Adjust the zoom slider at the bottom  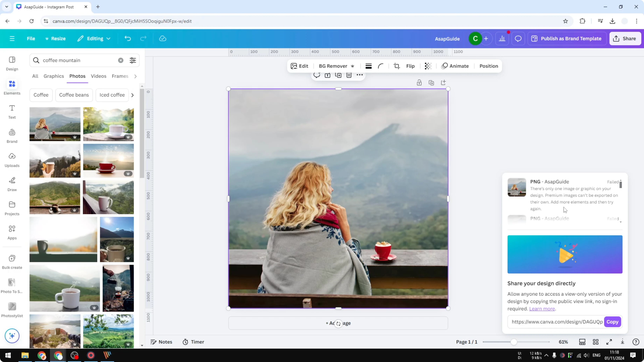pyautogui.click(x=514, y=342)
